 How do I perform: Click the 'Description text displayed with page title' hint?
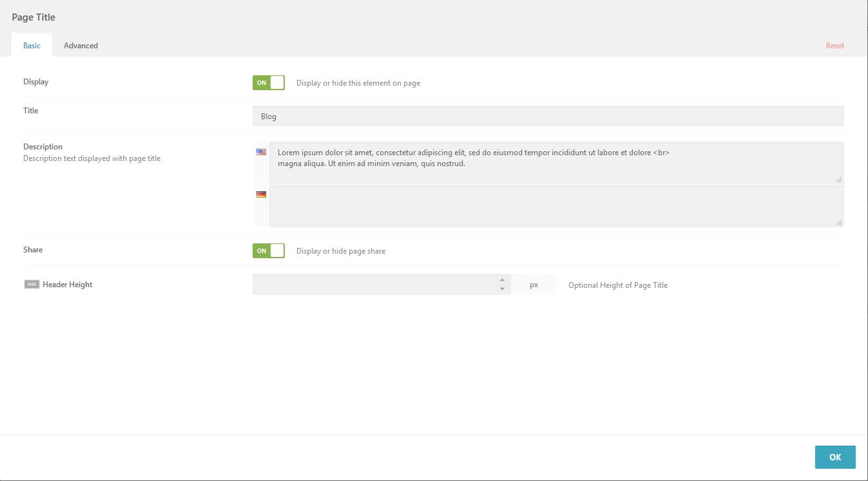[x=92, y=158]
